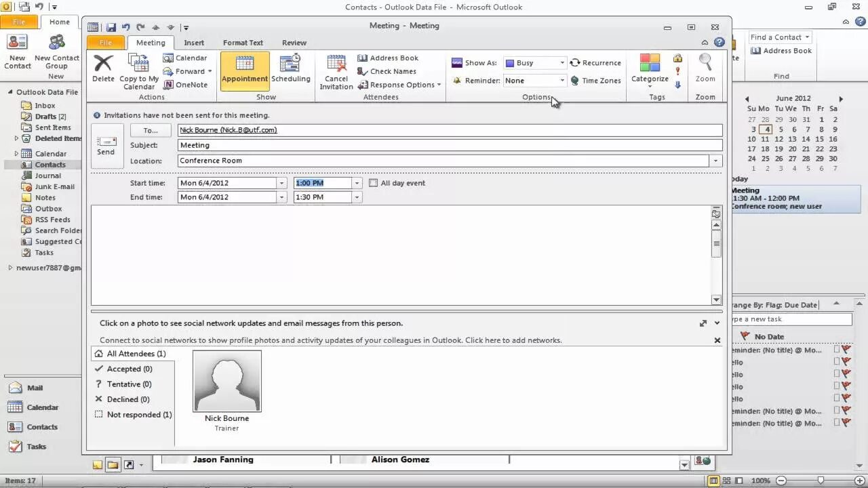Open the Address Book in Attendees group
This screenshot has height=488, width=868.
(388, 58)
